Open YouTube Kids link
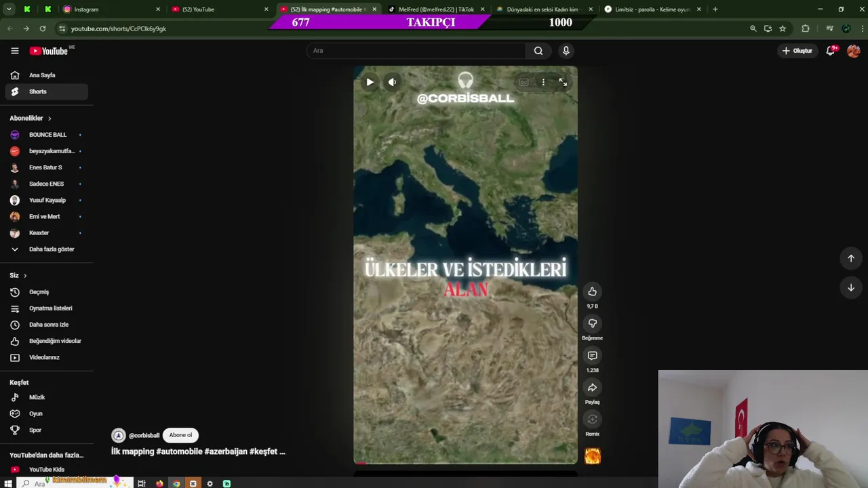 [47, 469]
